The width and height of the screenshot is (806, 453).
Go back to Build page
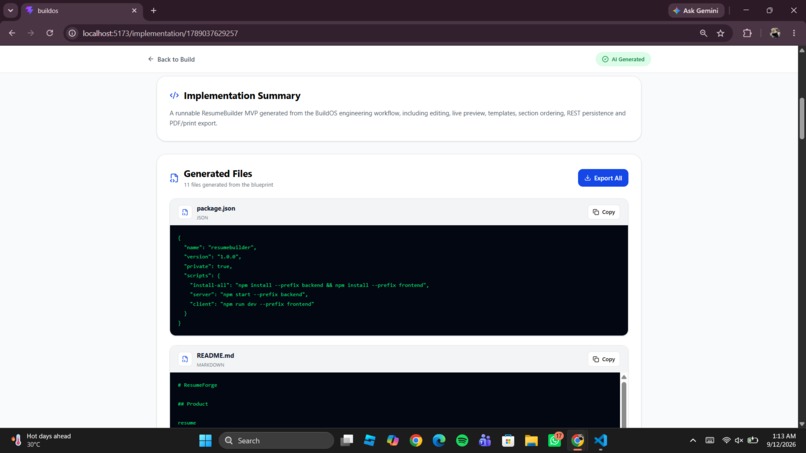(x=171, y=59)
